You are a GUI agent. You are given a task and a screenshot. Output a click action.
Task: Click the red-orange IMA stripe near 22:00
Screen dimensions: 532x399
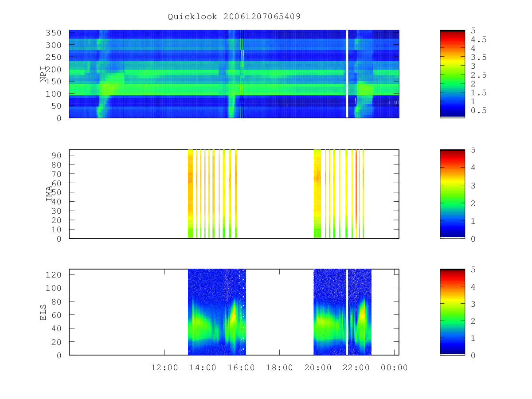coord(356,194)
